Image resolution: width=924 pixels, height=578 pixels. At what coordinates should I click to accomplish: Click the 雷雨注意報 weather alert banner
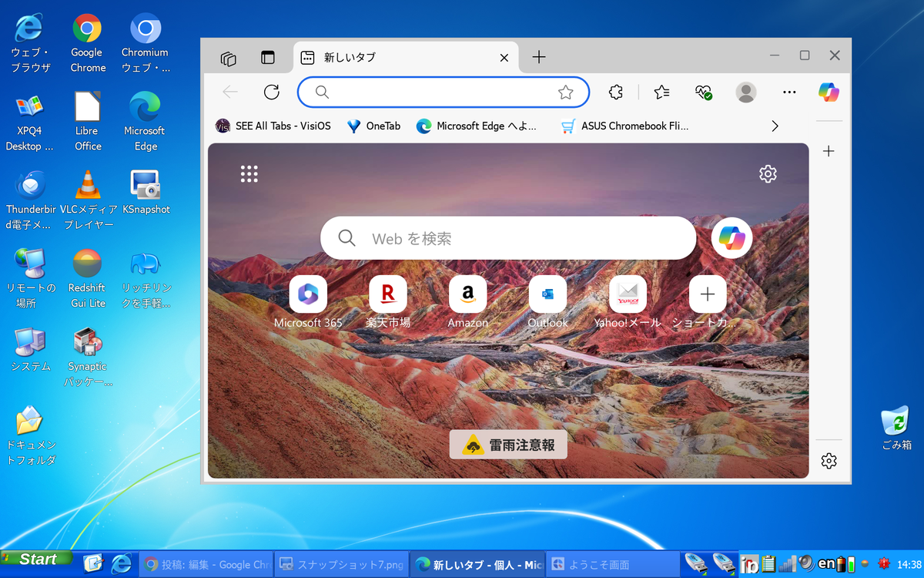pyautogui.click(x=508, y=445)
